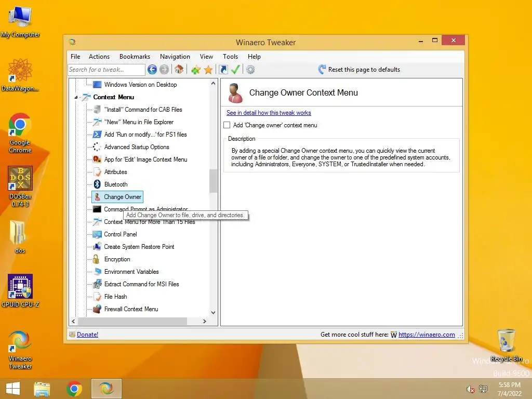Click the blue Back navigation arrow

(152, 70)
